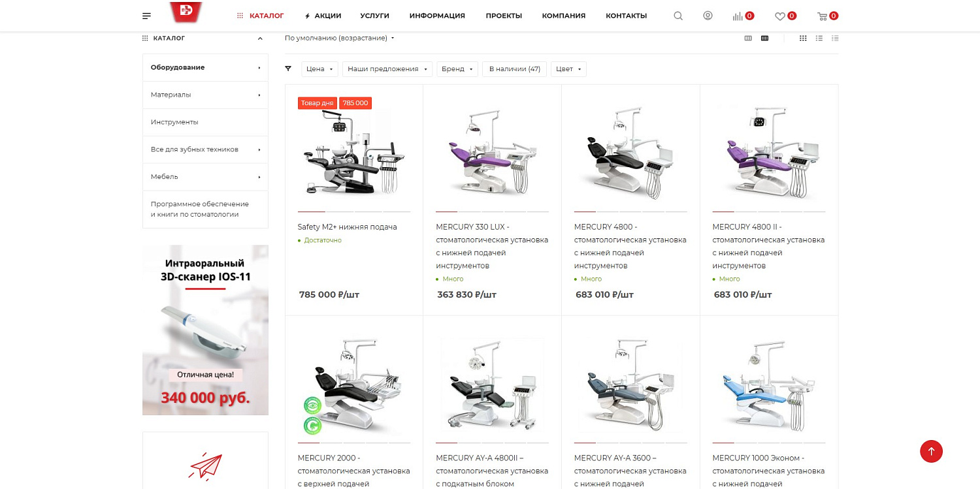
Task: Collapse the Каталог sidebar panel chevron
Action: [x=260, y=39]
